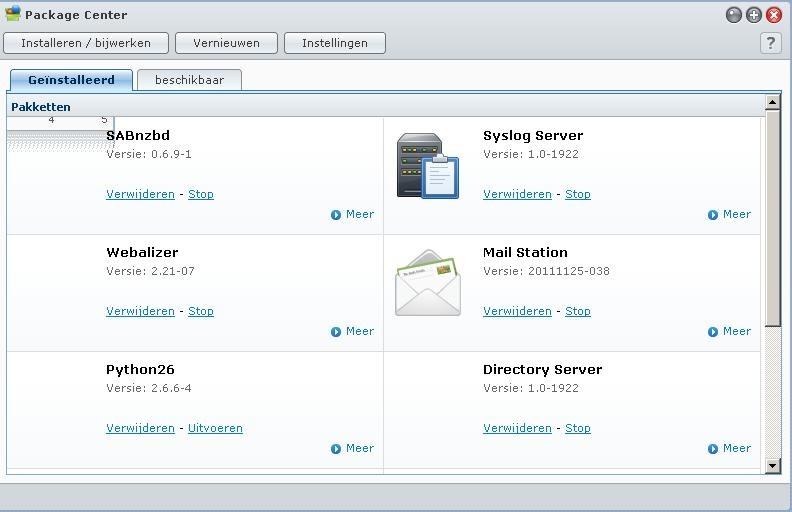
Task: Click the Mail Station package title
Action: click(525, 252)
